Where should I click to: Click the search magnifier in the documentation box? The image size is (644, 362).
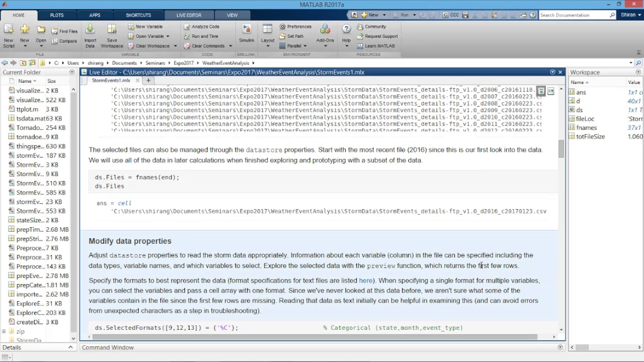pyautogui.click(x=612, y=15)
